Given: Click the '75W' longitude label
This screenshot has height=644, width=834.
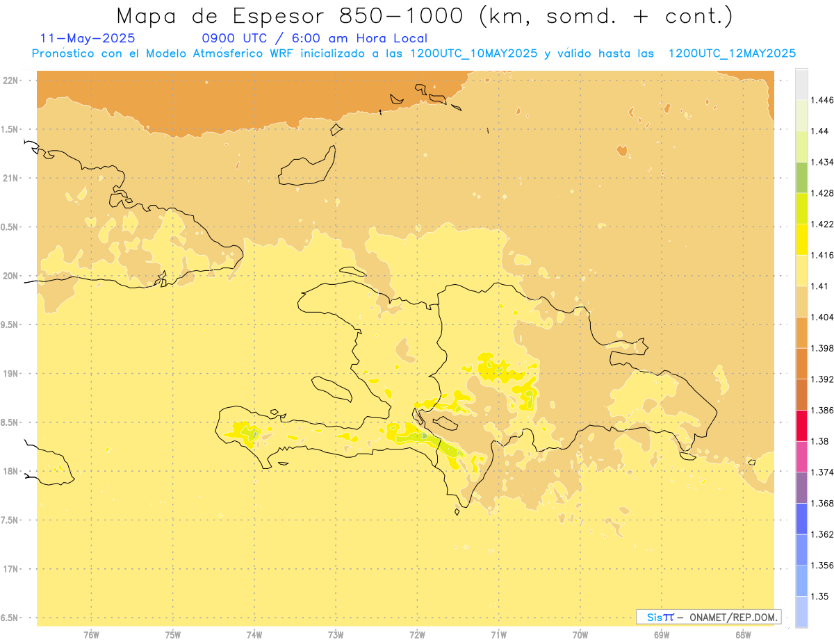Looking at the screenshot, I should [x=173, y=634].
